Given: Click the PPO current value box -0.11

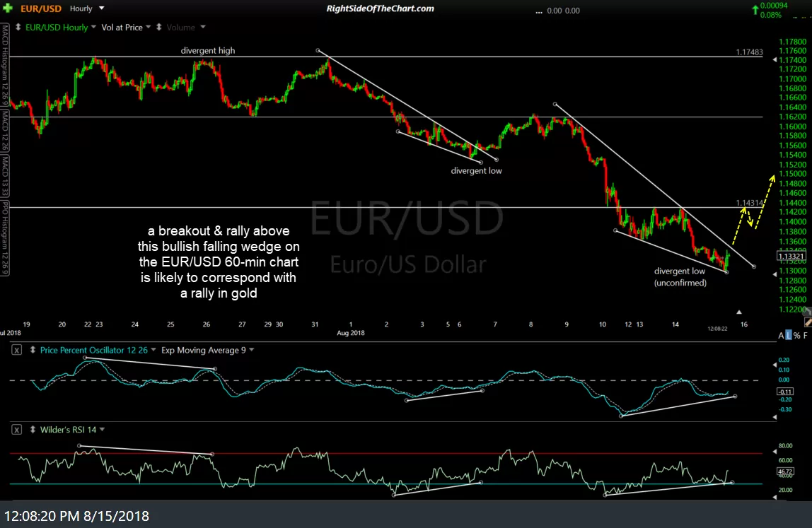Looking at the screenshot, I should (x=785, y=392).
